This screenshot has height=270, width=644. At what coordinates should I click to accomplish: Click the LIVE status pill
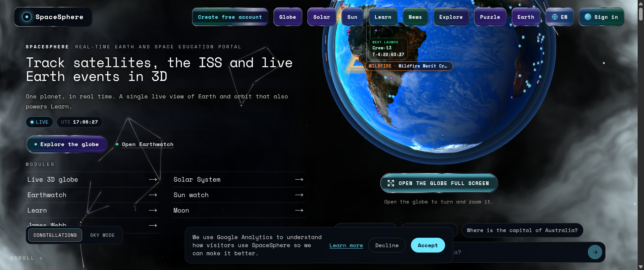point(40,122)
